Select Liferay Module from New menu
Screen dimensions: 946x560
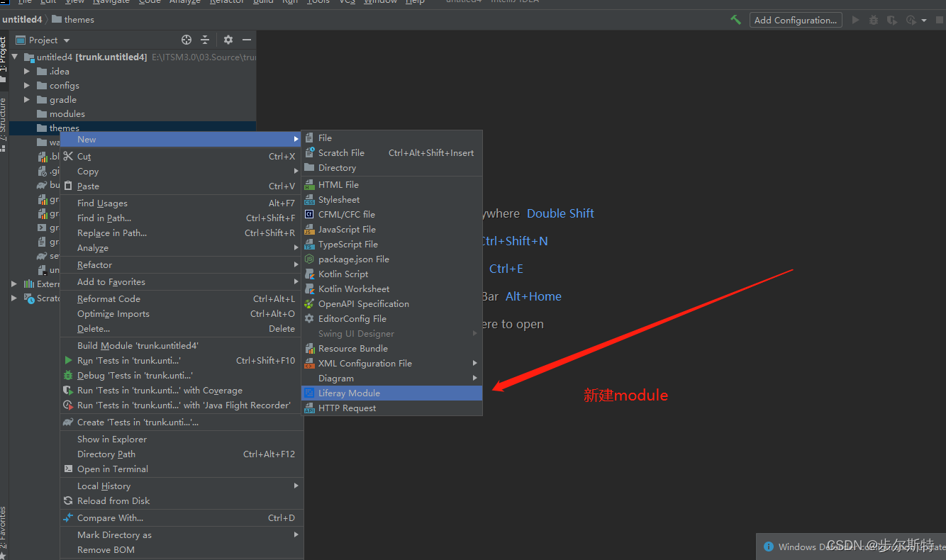click(392, 393)
